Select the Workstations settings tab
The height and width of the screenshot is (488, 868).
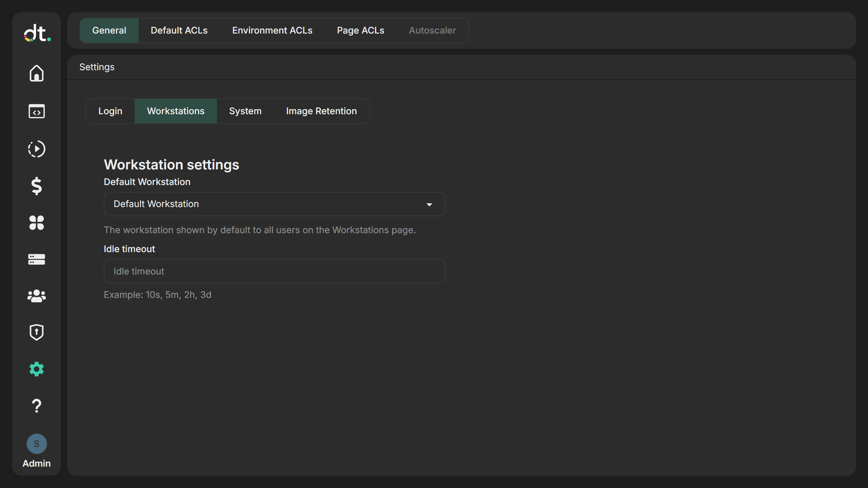click(x=176, y=111)
